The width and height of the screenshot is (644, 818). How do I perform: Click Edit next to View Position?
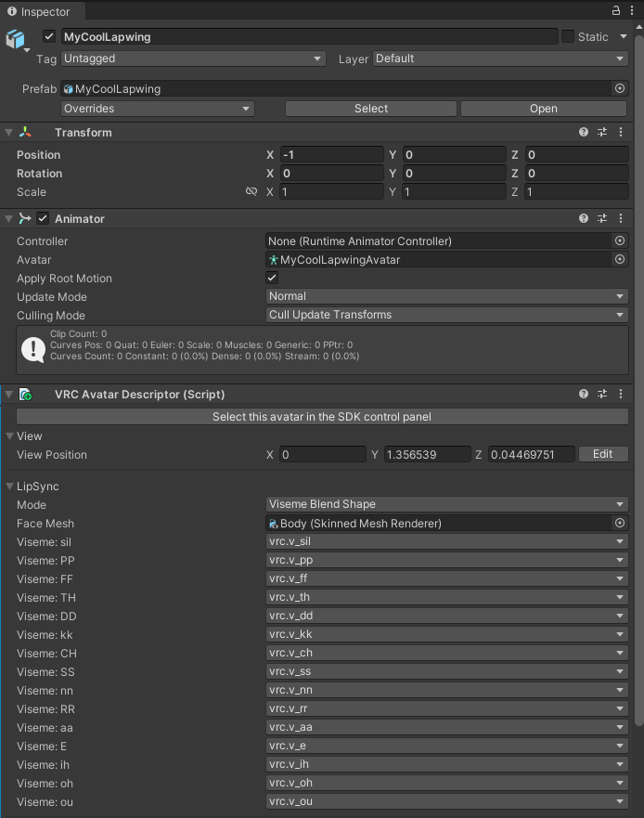click(602, 454)
